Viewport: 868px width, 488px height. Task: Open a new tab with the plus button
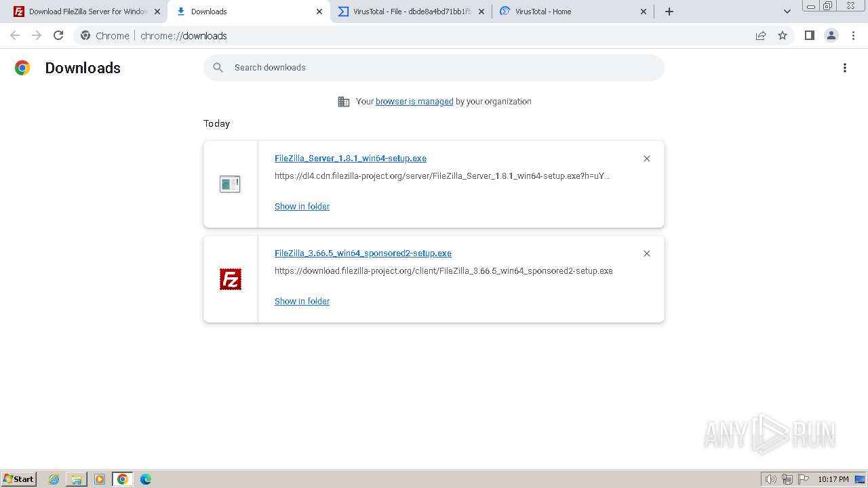coord(669,12)
